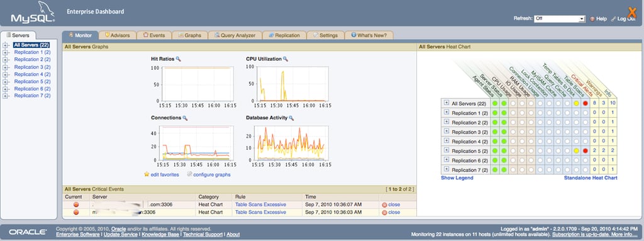Viewport: 644px width, 241px height.
Task: Click the close icon for the 10:36:07 event
Action: coord(384,205)
